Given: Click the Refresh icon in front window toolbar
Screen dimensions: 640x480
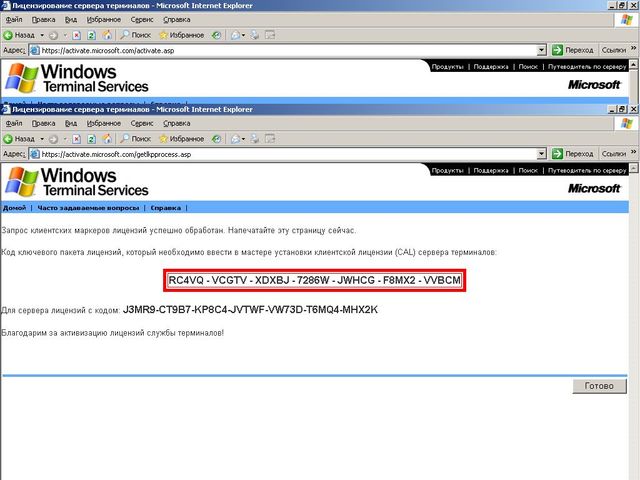Looking at the screenshot, I should pyautogui.click(x=91, y=139).
